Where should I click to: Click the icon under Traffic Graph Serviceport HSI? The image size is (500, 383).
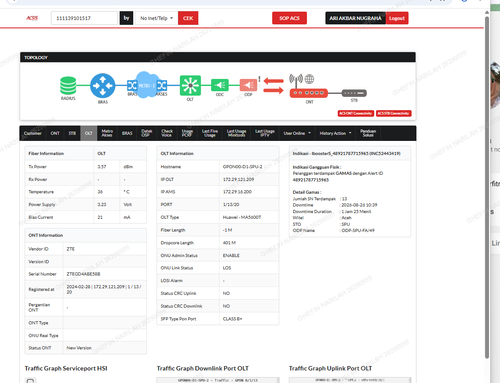click(x=30, y=380)
